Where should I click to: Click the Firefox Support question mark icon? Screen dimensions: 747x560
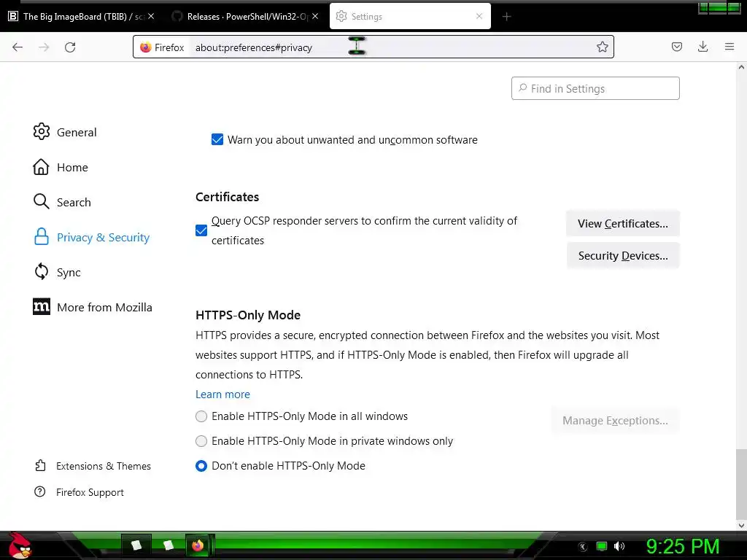(x=40, y=491)
